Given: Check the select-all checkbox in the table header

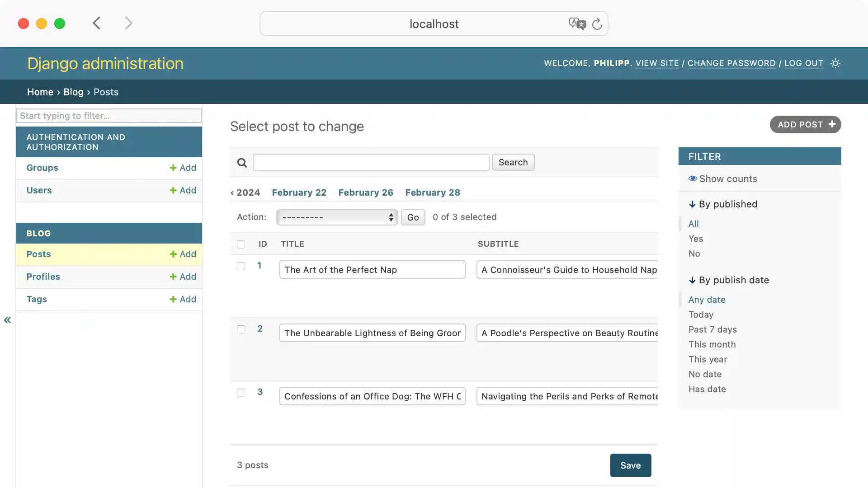Looking at the screenshot, I should tap(241, 244).
